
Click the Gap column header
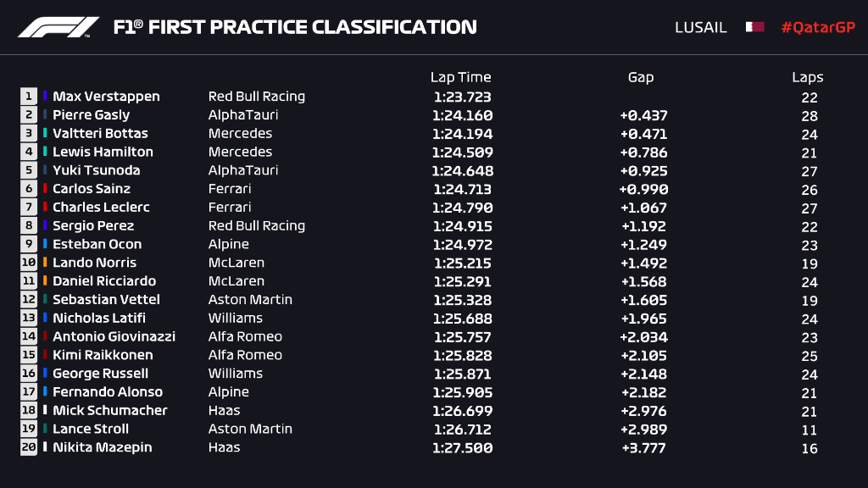click(x=641, y=77)
